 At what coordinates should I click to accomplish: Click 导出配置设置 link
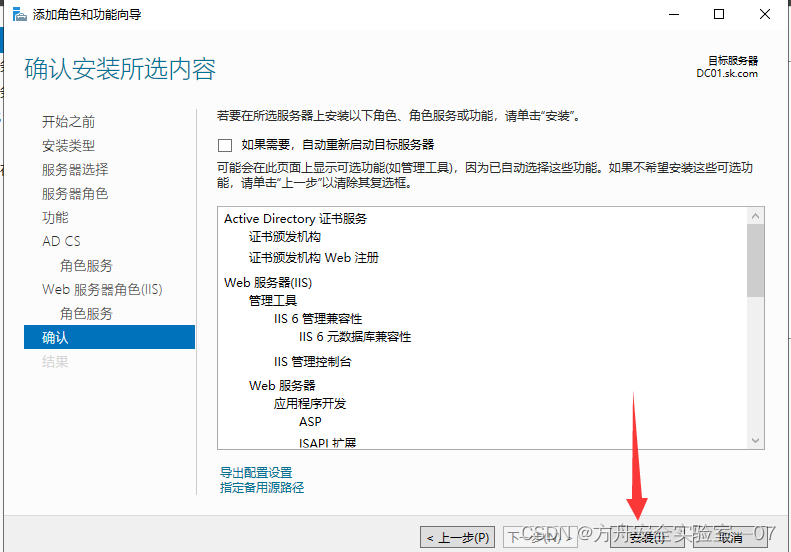click(256, 473)
